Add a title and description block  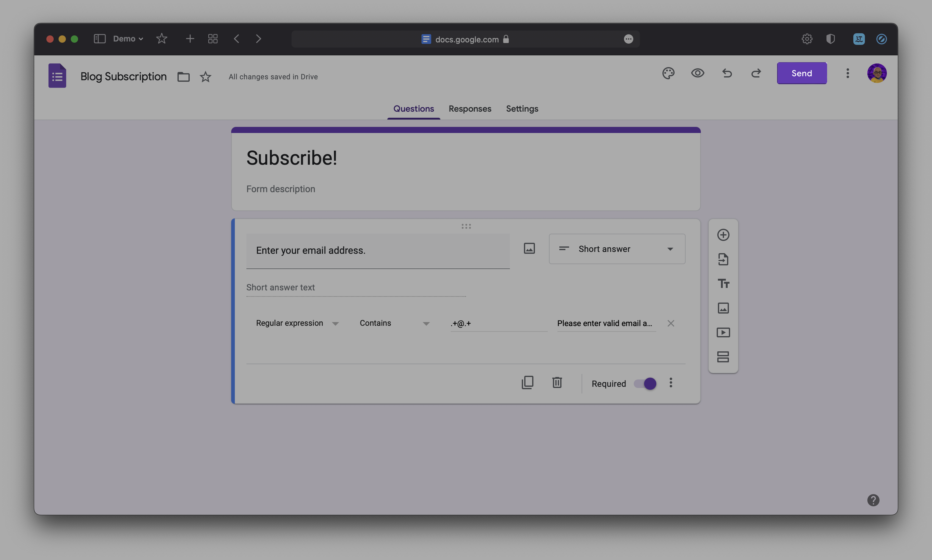click(x=723, y=283)
